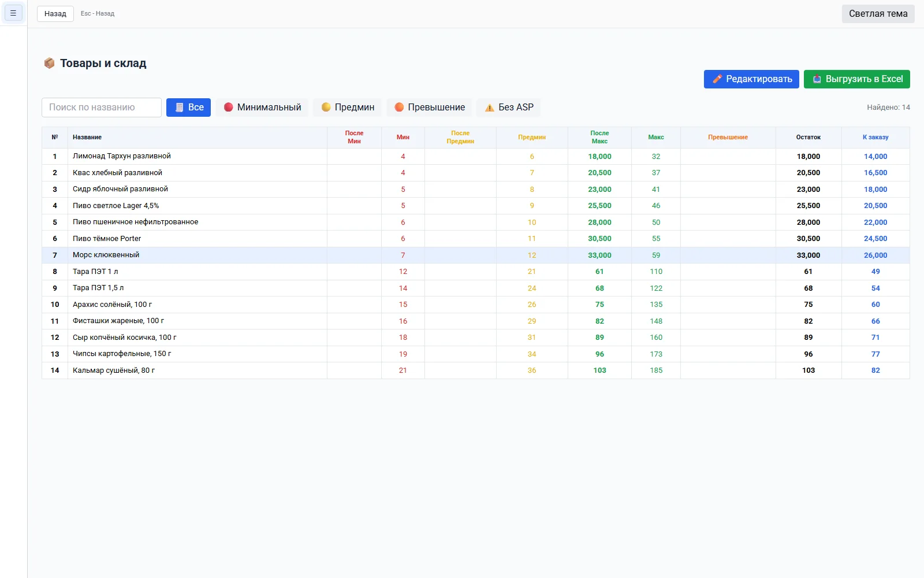Image resolution: width=924 pixels, height=578 pixels.
Task: Select row Пиво пшеничное нефильтрованное
Action: click(x=475, y=223)
